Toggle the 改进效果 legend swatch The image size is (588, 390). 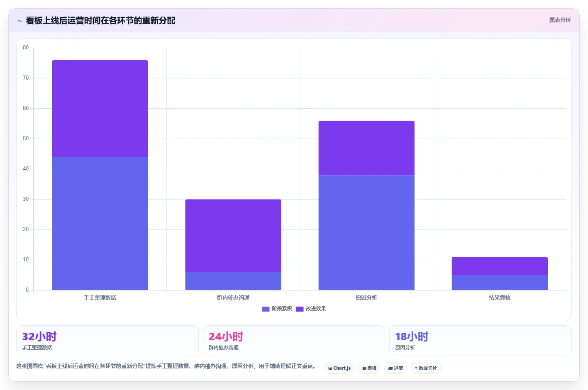click(300, 309)
